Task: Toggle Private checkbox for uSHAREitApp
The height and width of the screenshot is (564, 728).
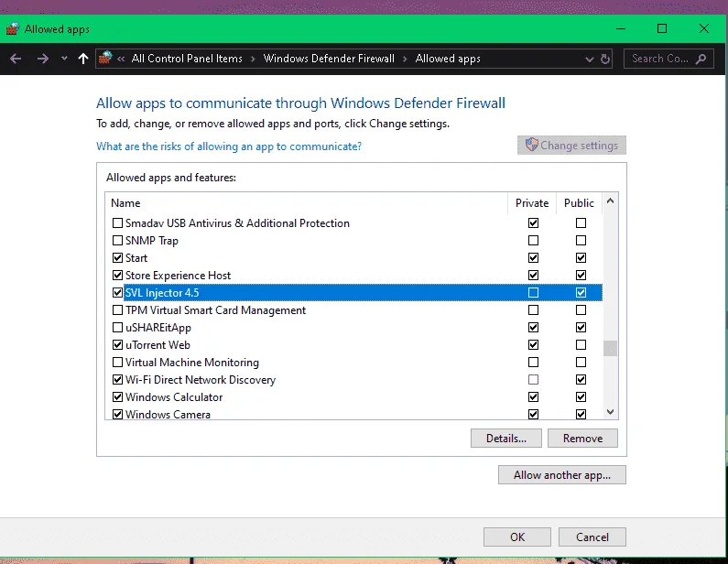Action: point(534,328)
